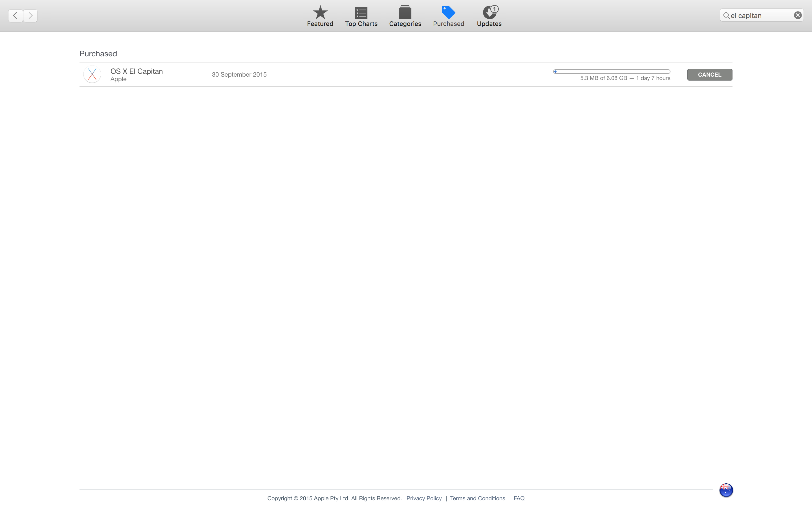This screenshot has height=507, width=812.
Task: Open the FAQ link
Action: [519, 498]
